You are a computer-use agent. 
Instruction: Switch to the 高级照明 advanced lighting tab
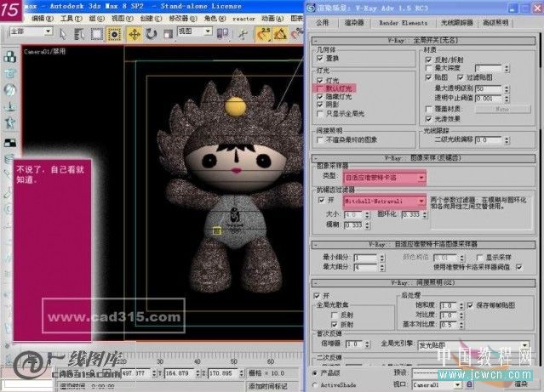coord(495,23)
